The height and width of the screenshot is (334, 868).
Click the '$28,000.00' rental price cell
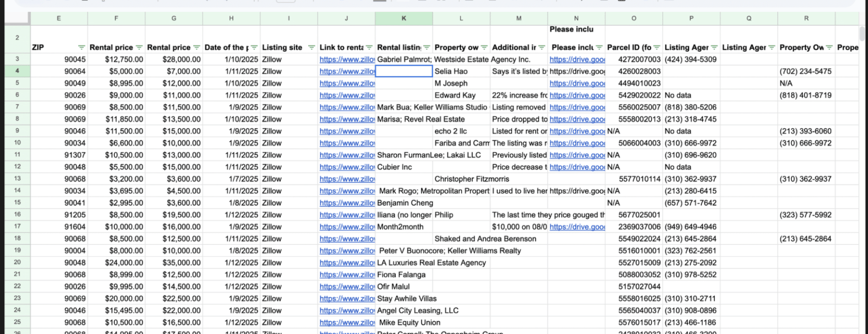coord(174,60)
